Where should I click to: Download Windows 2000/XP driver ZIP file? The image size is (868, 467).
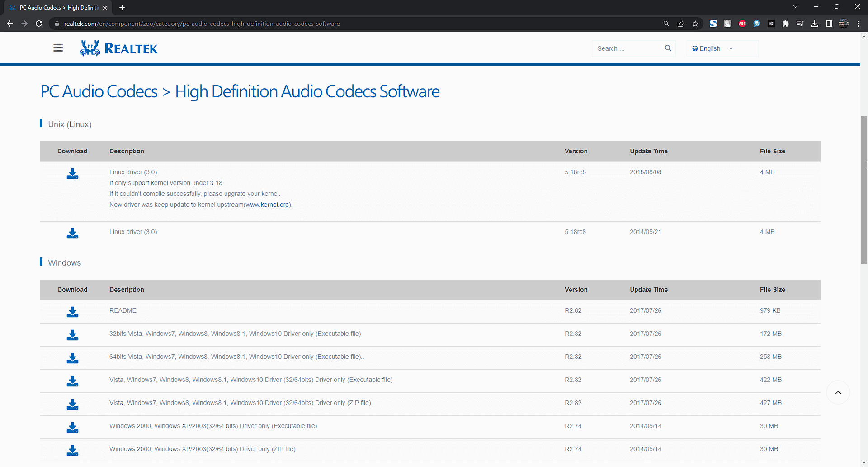click(72, 451)
